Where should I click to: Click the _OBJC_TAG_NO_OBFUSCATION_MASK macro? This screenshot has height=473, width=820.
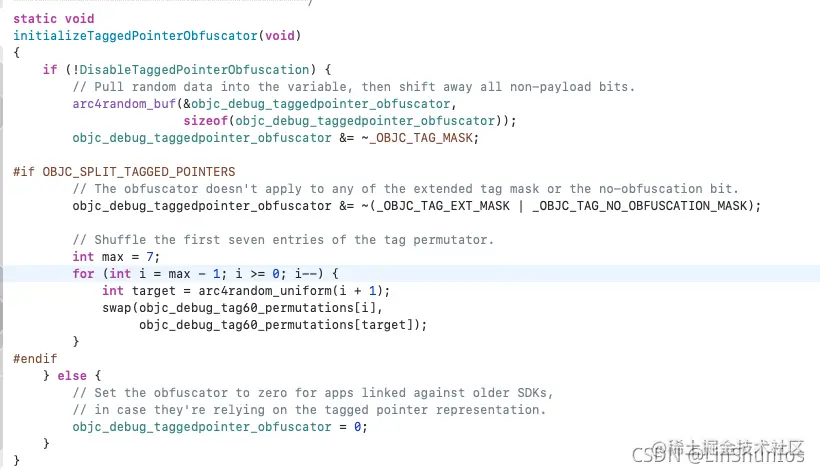[640, 206]
